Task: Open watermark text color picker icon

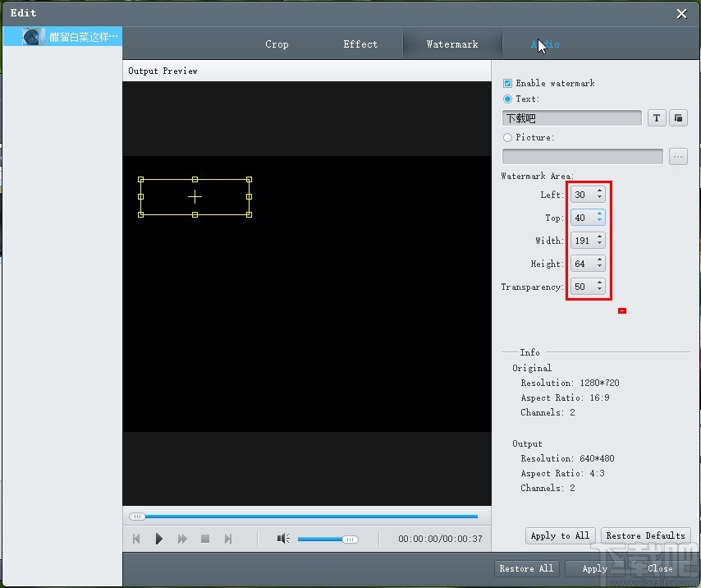Action: (x=678, y=118)
